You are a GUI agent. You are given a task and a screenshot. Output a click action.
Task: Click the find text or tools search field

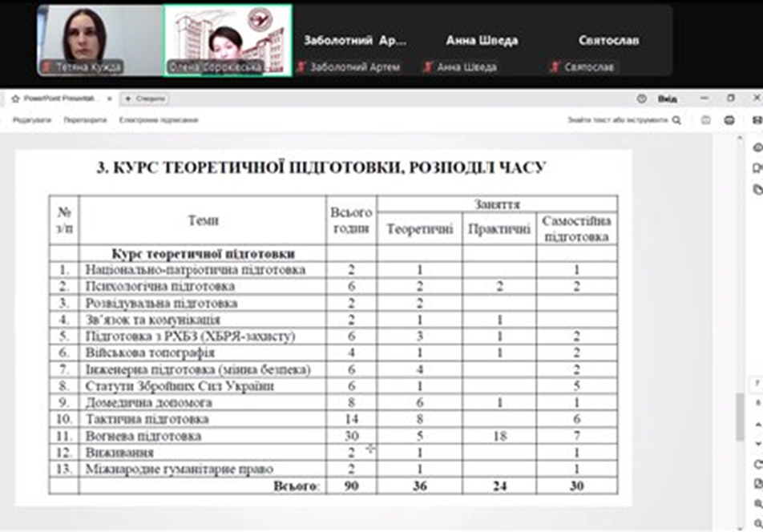(x=617, y=120)
